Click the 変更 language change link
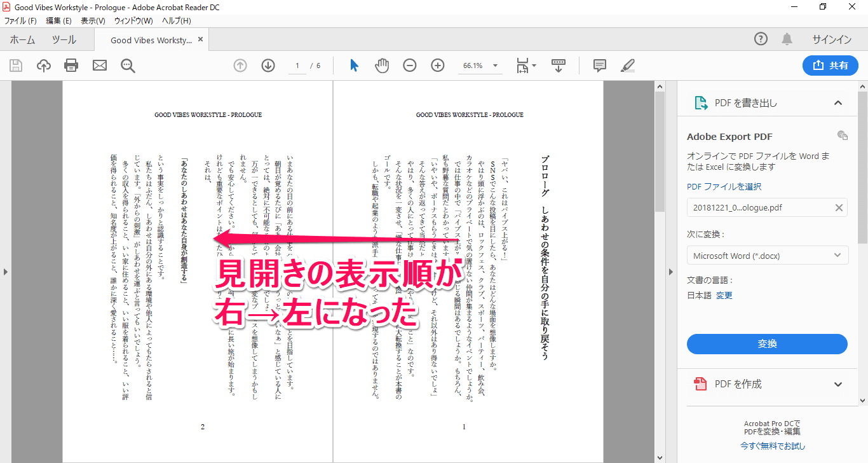The width and height of the screenshot is (868, 463). click(724, 295)
